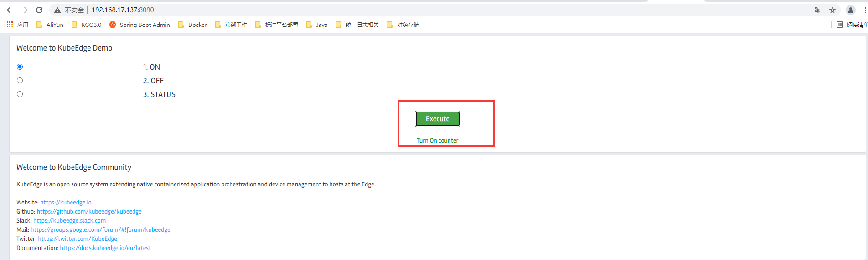Open the apps grid shortcut in bookmarks bar
This screenshot has width=868, height=260.
coord(17,25)
